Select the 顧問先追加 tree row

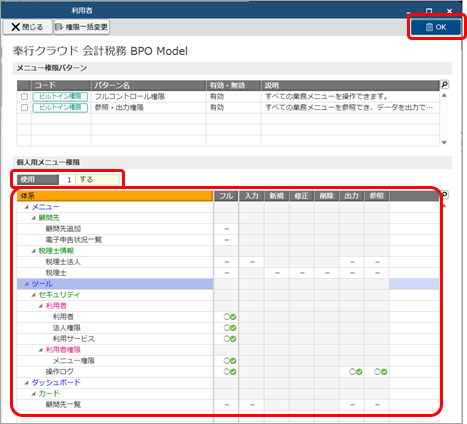tap(115, 229)
